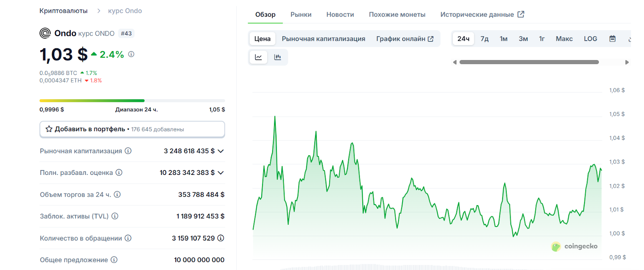Show info icon beside Количество в обращении label
Image resolution: width=644 pixels, height=270 pixels.
(128, 238)
